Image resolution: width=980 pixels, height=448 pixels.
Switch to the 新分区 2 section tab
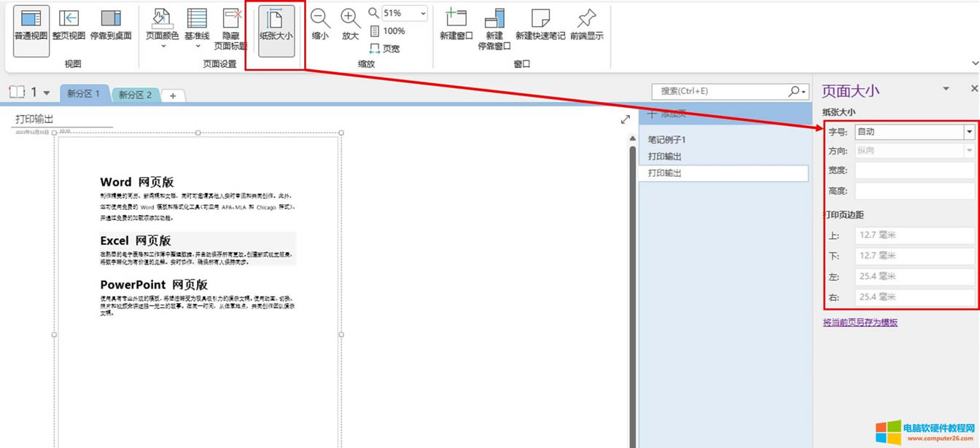(x=135, y=95)
